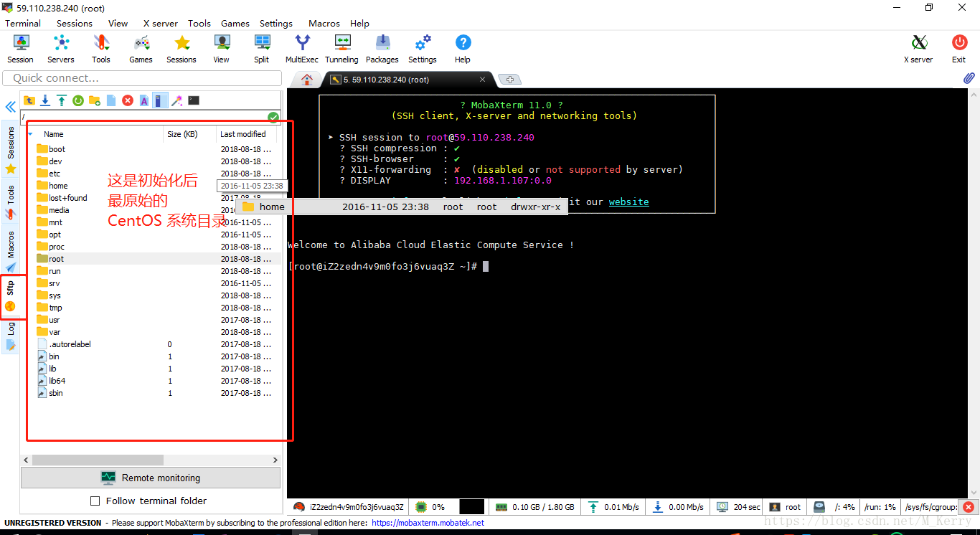Follow the website link in terminal banner
Image resolution: width=980 pixels, height=535 pixels.
pyautogui.click(x=628, y=202)
